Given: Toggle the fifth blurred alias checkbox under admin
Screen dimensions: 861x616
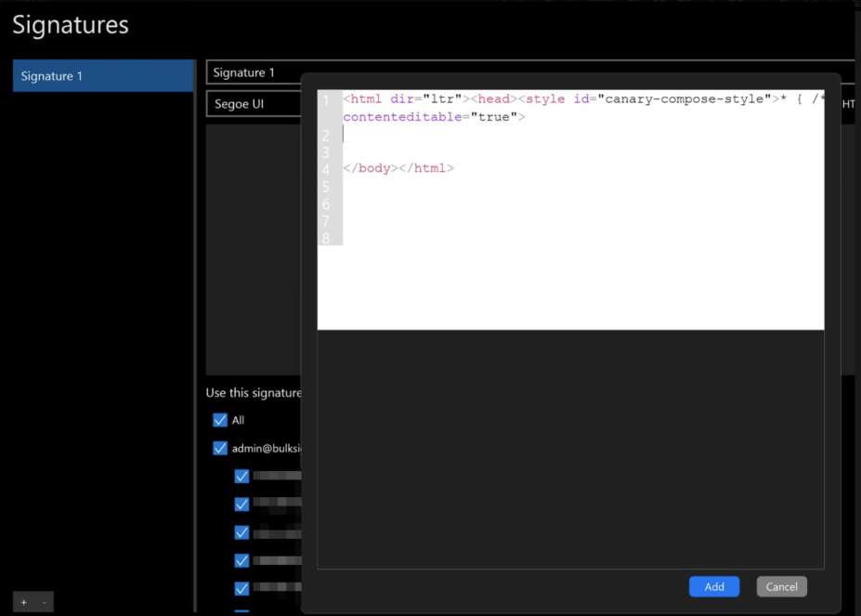Looking at the screenshot, I should coord(241,588).
